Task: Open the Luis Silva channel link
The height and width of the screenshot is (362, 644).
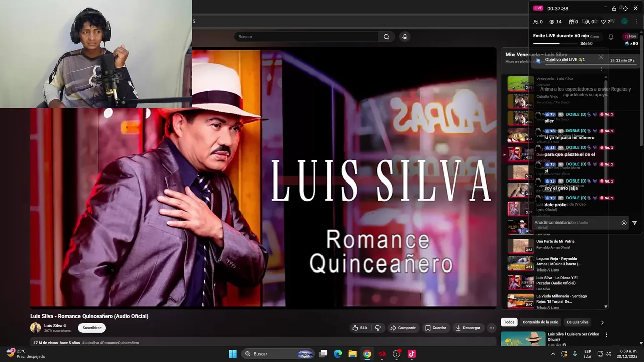Action: tap(53, 326)
